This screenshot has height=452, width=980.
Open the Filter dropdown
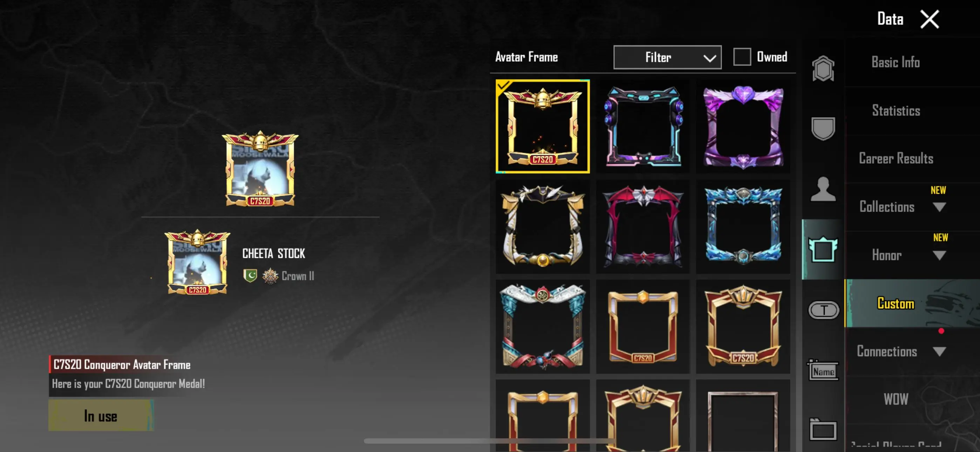coord(667,57)
